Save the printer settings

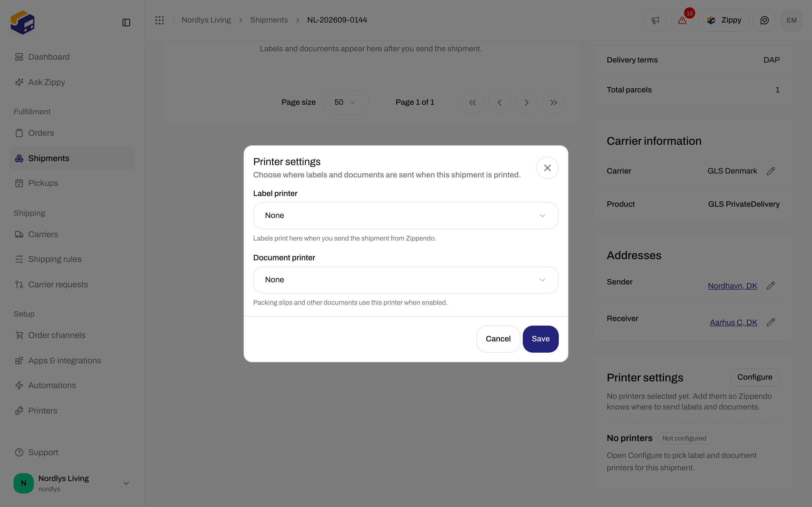click(540, 339)
